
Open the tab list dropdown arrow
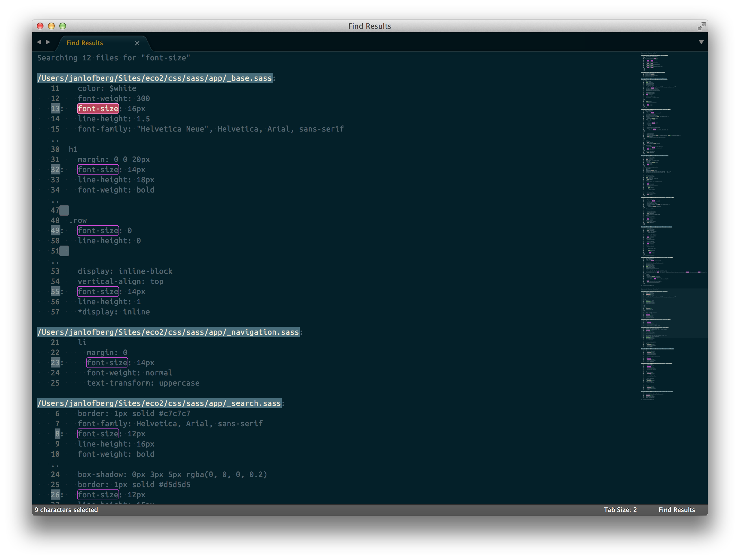click(701, 42)
